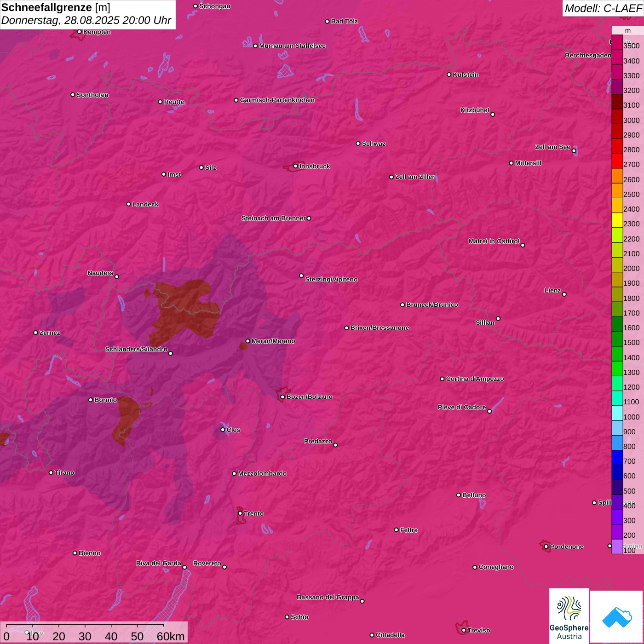
Task: Click the Kufstein location dot
Action: [449, 75]
